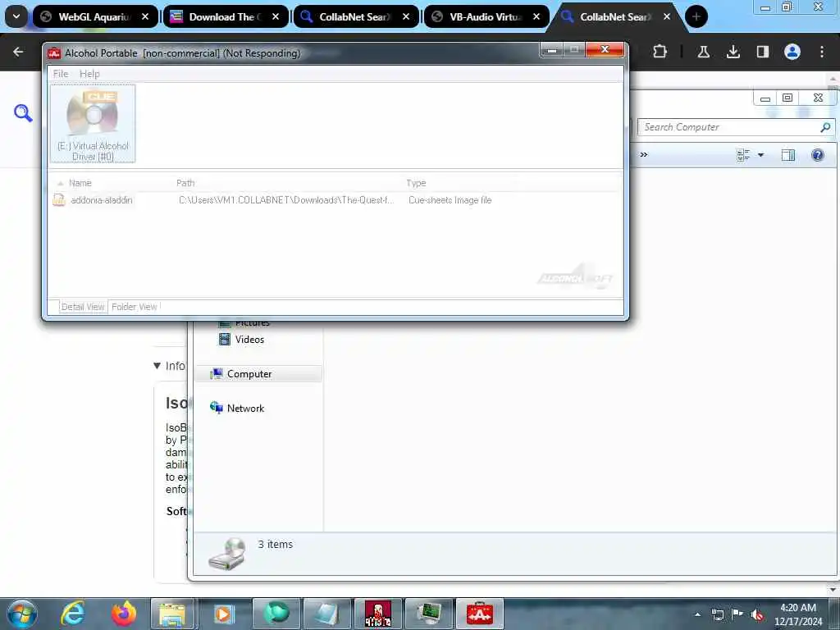Click the Explorer search magnifier icon

[x=825, y=127]
